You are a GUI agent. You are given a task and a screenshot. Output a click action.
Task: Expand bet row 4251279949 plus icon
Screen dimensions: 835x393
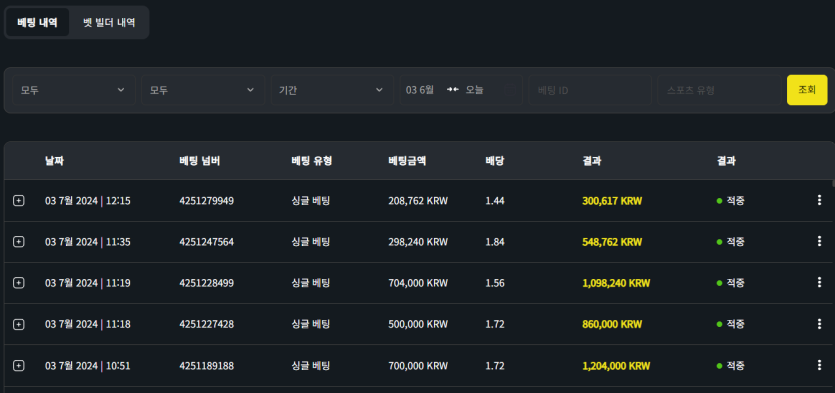[x=19, y=201]
